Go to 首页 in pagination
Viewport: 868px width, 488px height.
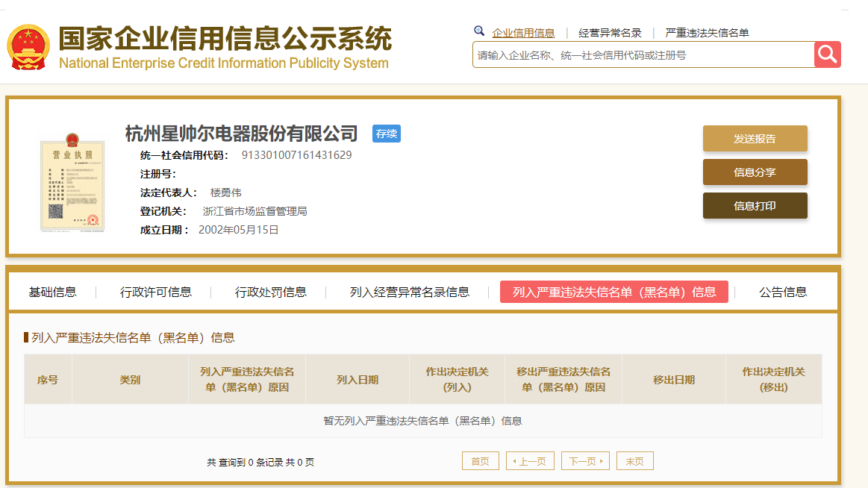481,461
